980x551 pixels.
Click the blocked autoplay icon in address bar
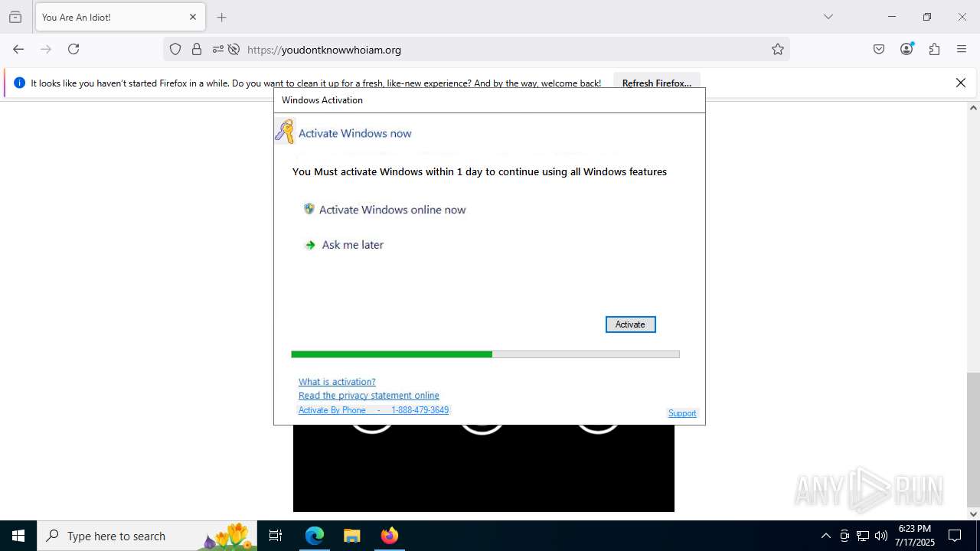[234, 50]
